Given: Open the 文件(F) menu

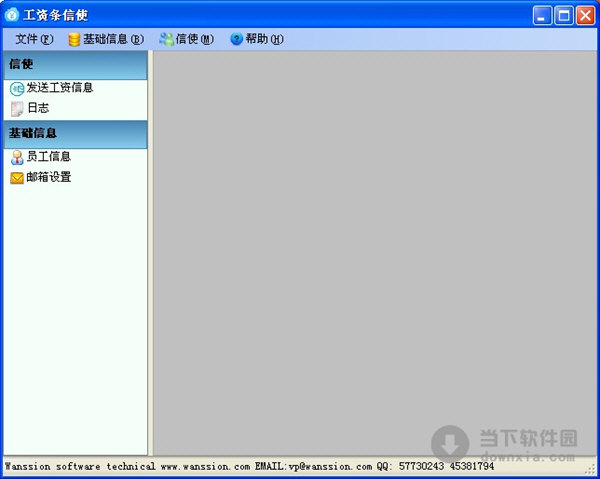Looking at the screenshot, I should tap(34, 39).
